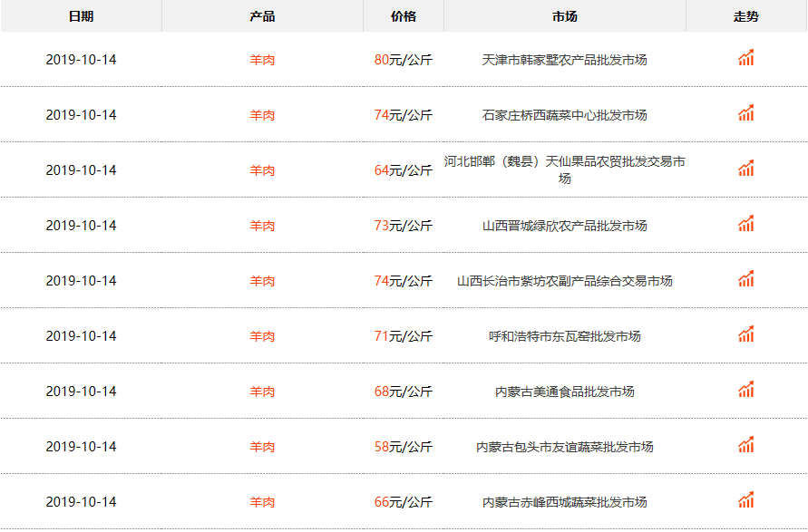Screen dimensions: 808x532
Task: Click the 73元/公斤 price
Action: 404,226
